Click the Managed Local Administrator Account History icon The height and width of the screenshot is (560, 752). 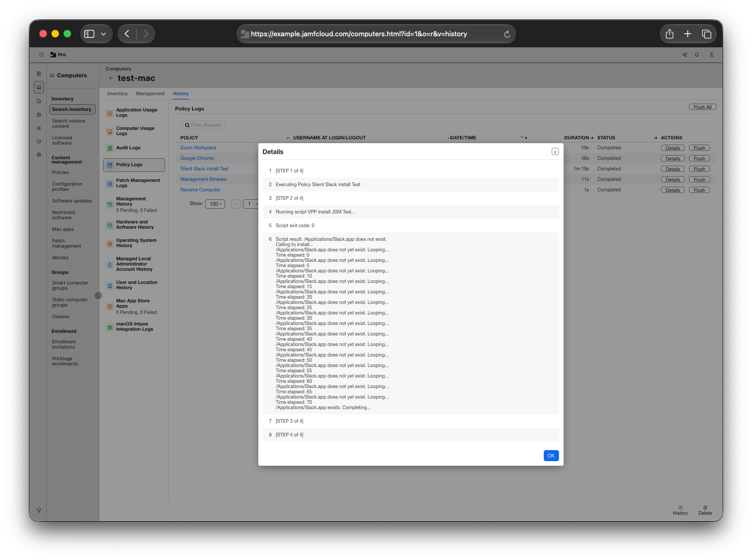110,264
